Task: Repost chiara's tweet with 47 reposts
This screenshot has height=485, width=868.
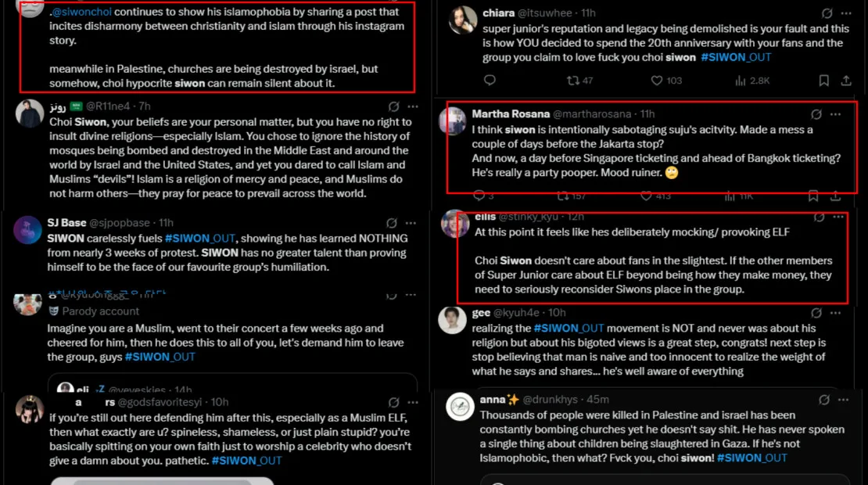Action: pos(573,81)
